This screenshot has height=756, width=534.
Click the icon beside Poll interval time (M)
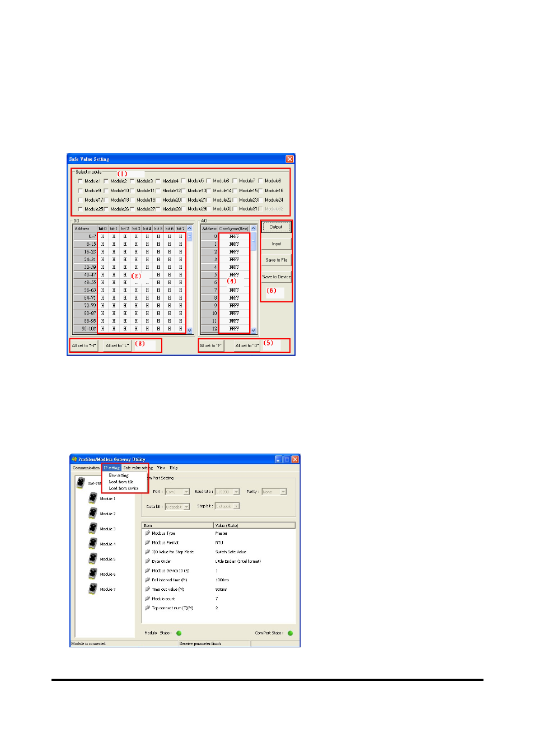click(x=147, y=580)
